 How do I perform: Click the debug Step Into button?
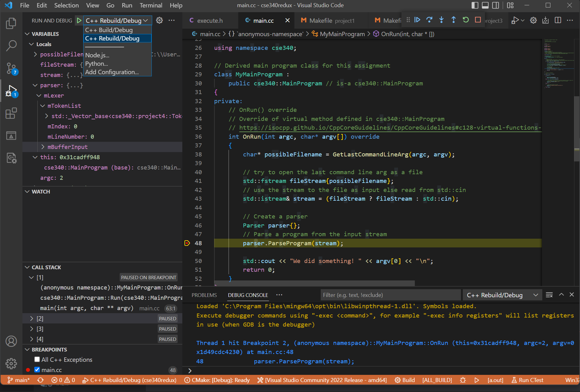441,20
